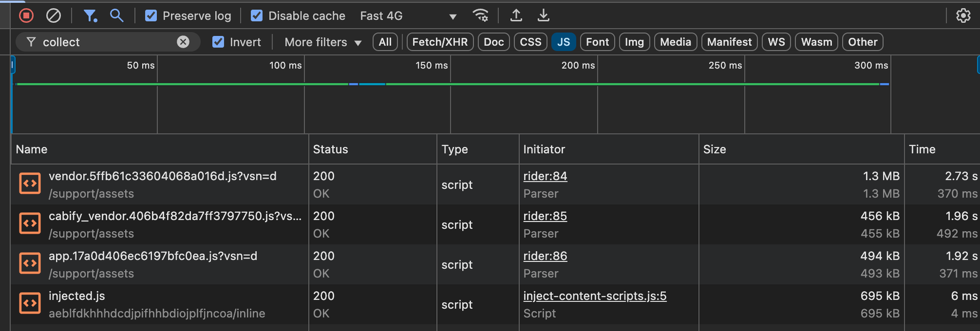Uncheck the Preserve log checkbox
Image resolution: width=980 pixels, height=331 pixels.
[x=151, y=16]
